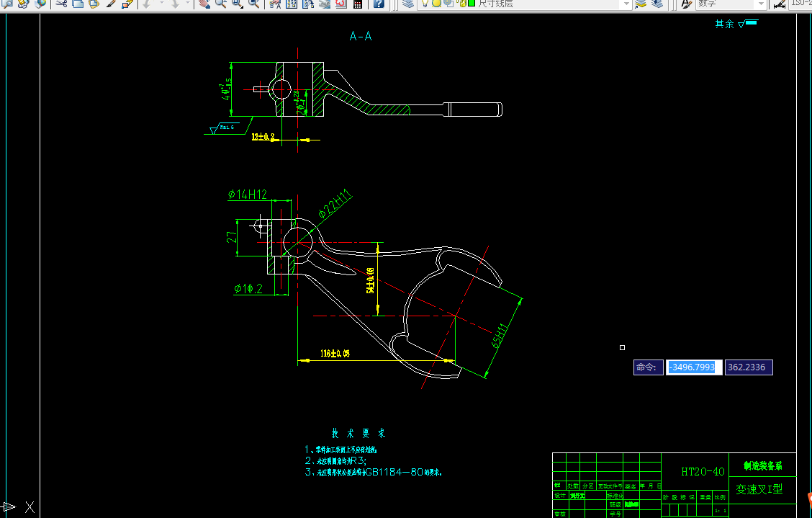Open the Properties palette icon
Viewport: 812px width, 518px height.
click(276, 3)
